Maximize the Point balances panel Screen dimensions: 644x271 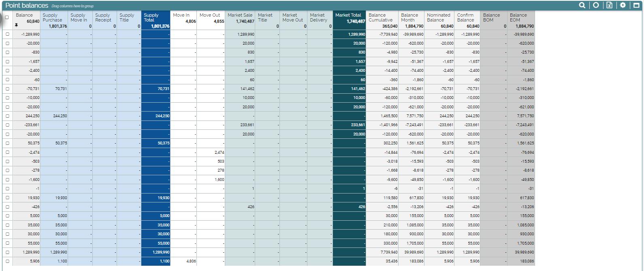(x=637, y=5)
